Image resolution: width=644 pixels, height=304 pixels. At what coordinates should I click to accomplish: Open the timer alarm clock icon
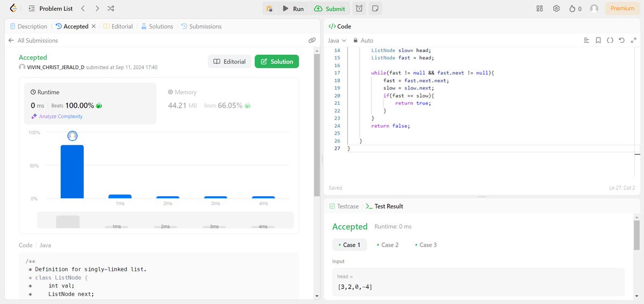point(359,9)
